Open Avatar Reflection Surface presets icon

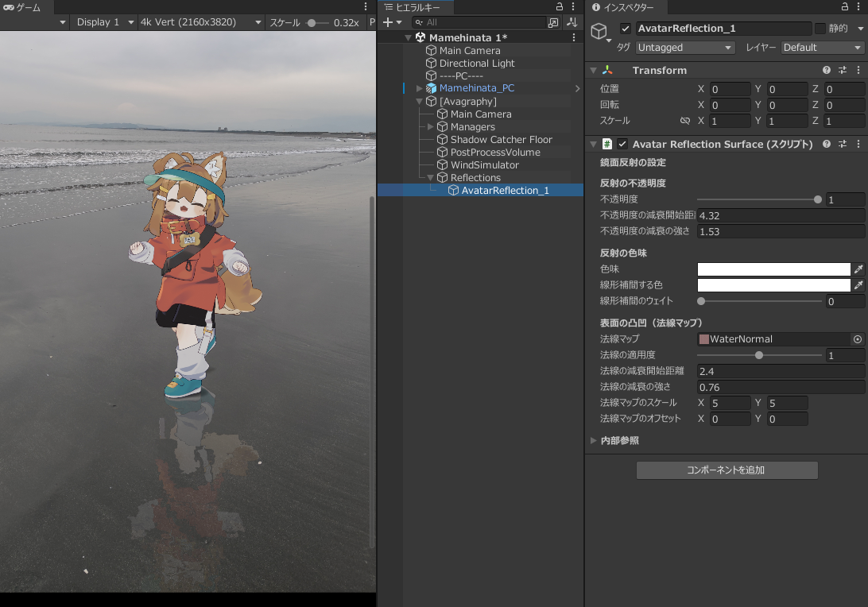click(843, 144)
